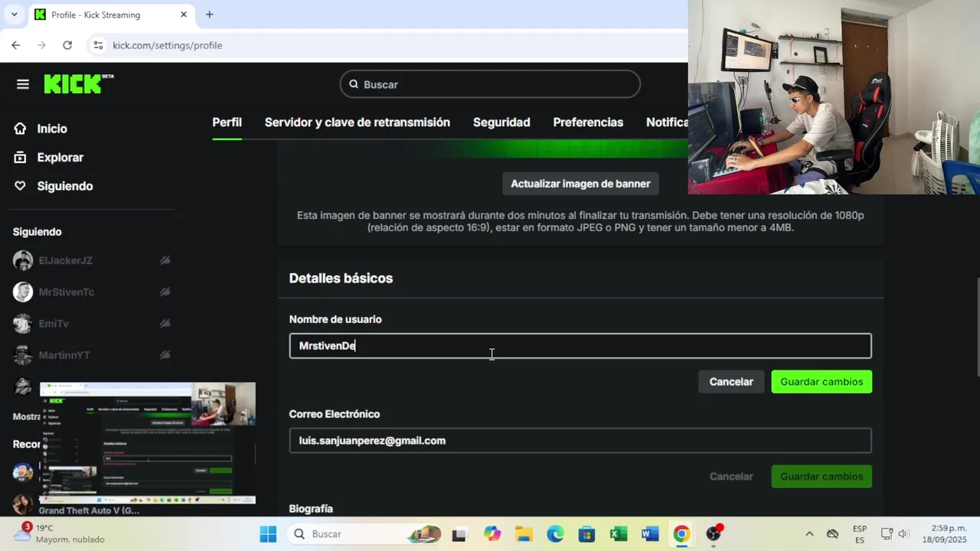Close the Profile - Kick Streaming tab
The width and height of the screenshot is (980, 551).
[184, 15]
